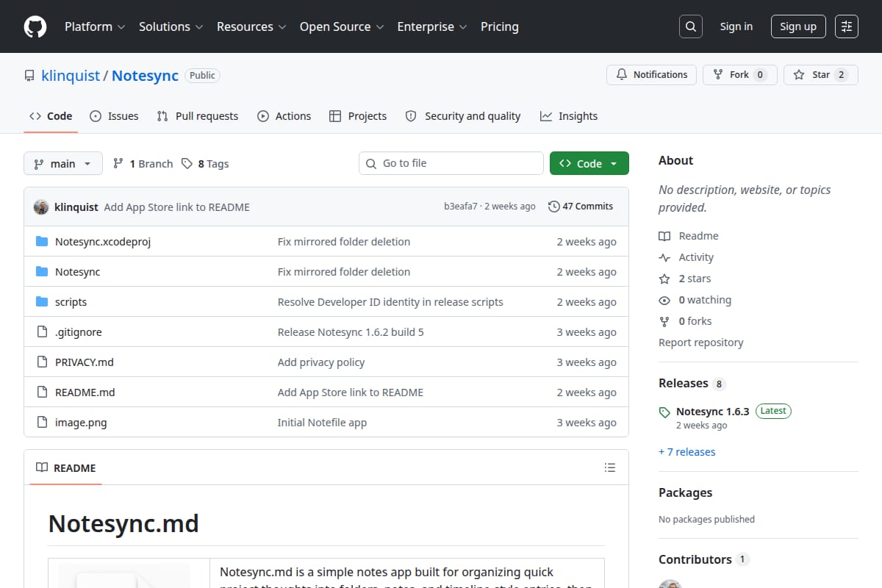Screen dimensions: 882x588
Task: Switch to the Actions tab
Action: (x=284, y=116)
